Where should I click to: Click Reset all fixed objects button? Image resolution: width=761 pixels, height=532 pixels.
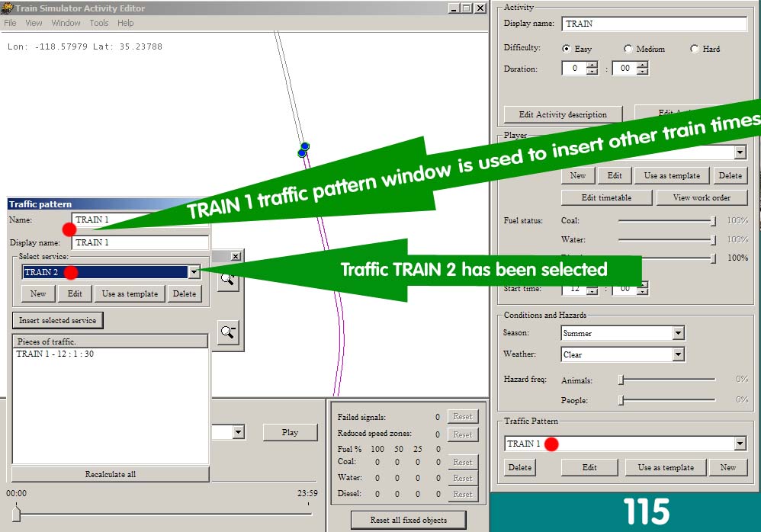tap(408, 520)
